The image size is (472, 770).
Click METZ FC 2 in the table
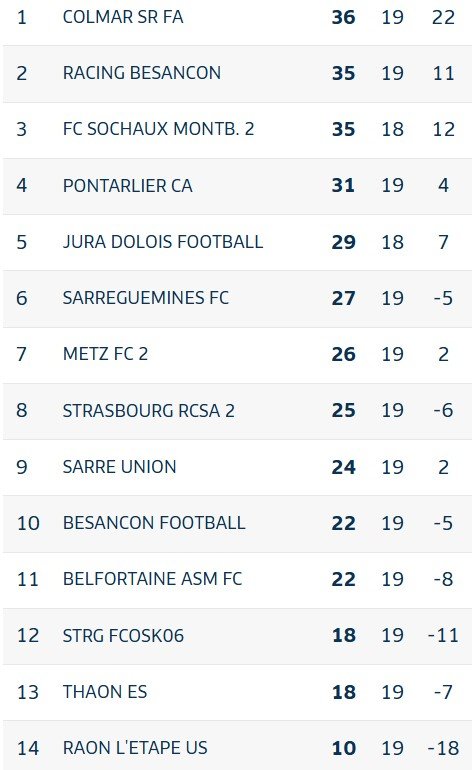(105, 354)
